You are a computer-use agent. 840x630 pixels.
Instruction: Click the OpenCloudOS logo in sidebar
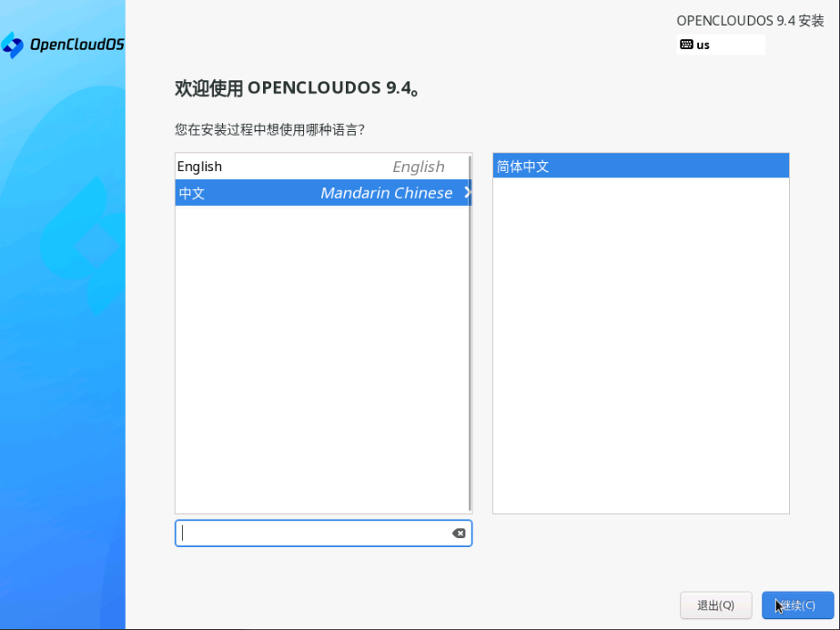point(62,45)
